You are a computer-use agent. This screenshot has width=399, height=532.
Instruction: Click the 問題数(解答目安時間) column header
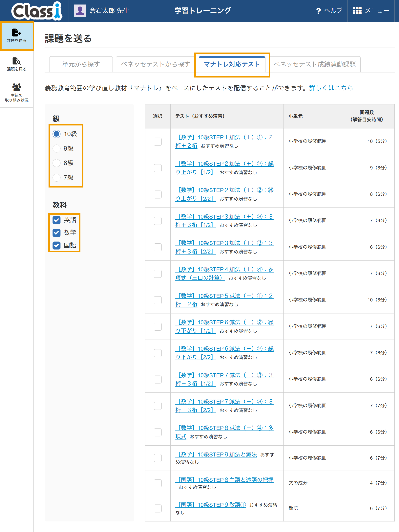pyautogui.click(x=367, y=116)
